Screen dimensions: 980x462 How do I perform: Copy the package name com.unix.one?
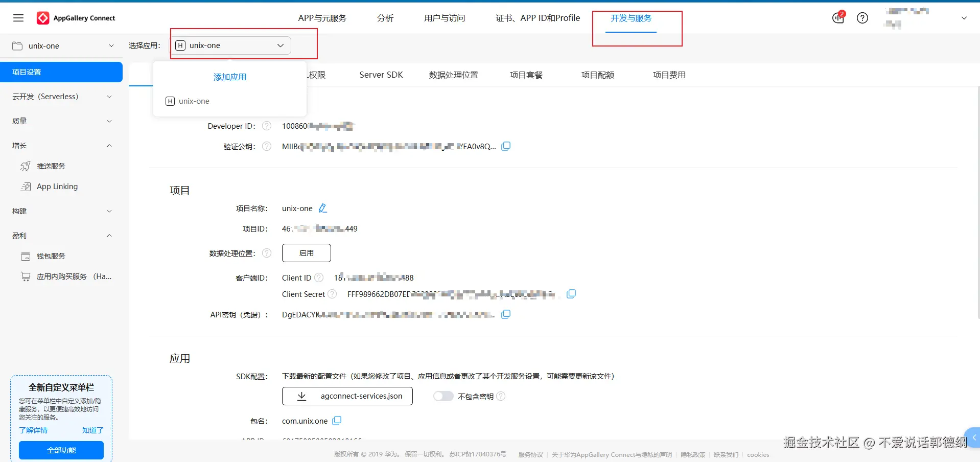pyautogui.click(x=337, y=421)
